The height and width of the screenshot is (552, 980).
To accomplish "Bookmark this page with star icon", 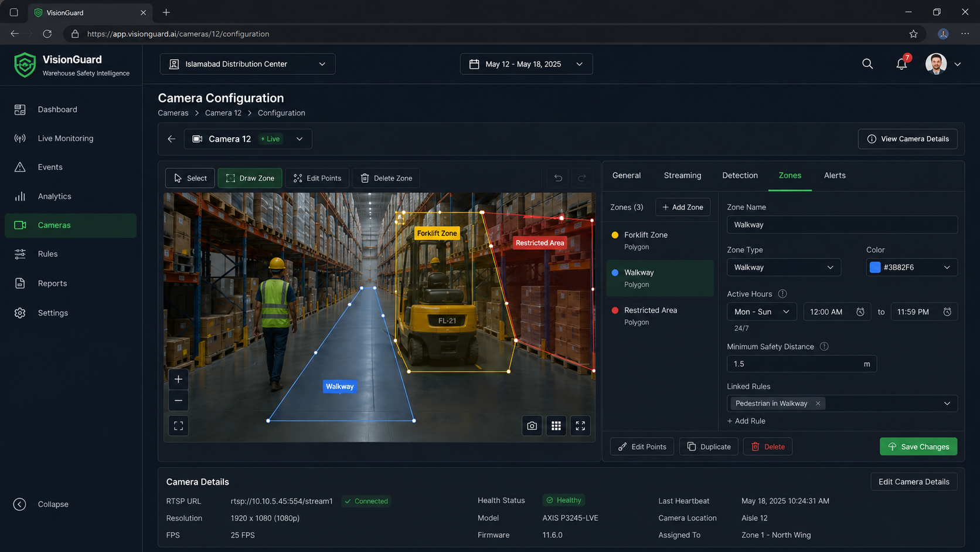I will tap(913, 34).
